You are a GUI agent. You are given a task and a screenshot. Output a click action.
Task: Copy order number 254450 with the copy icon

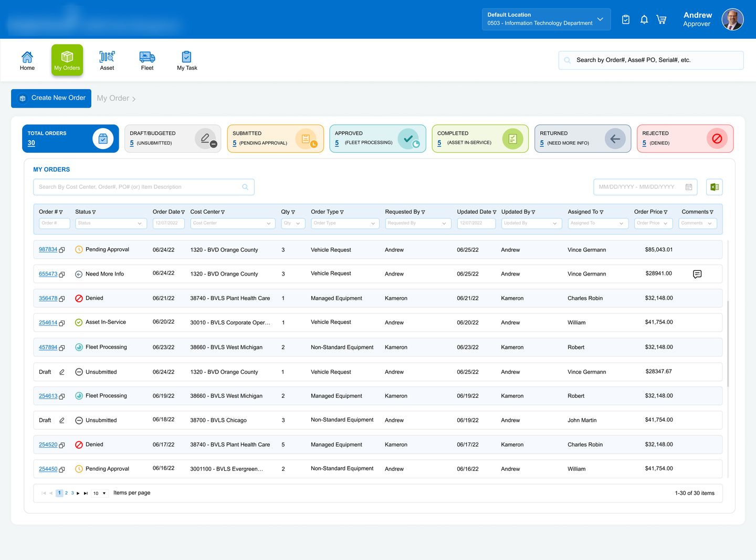pyautogui.click(x=62, y=469)
